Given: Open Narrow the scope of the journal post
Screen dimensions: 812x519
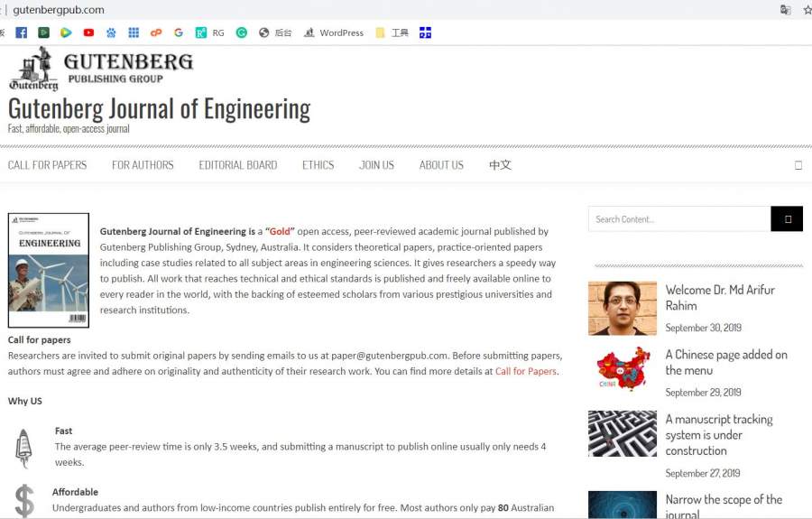Looking at the screenshot, I should [x=724, y=506].
